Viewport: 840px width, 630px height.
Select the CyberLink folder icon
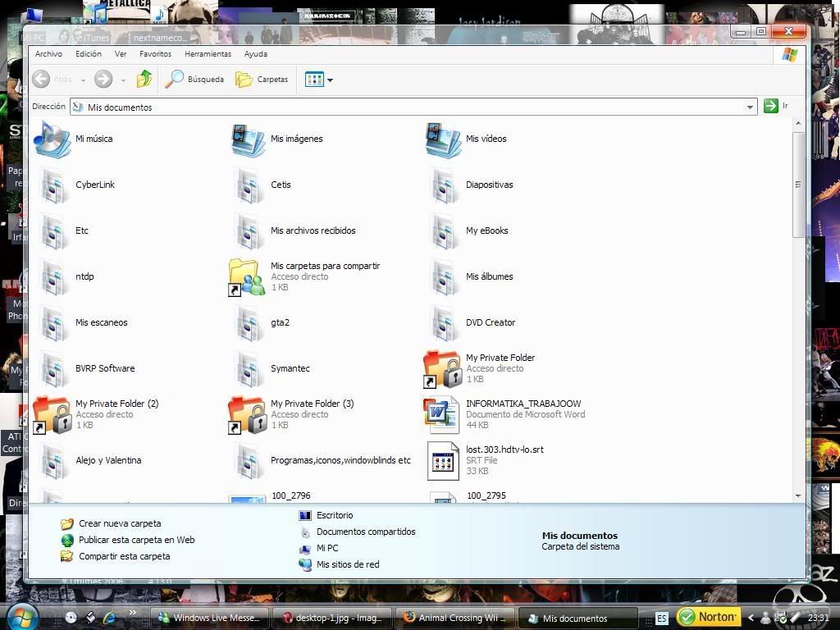click(53, 185)
